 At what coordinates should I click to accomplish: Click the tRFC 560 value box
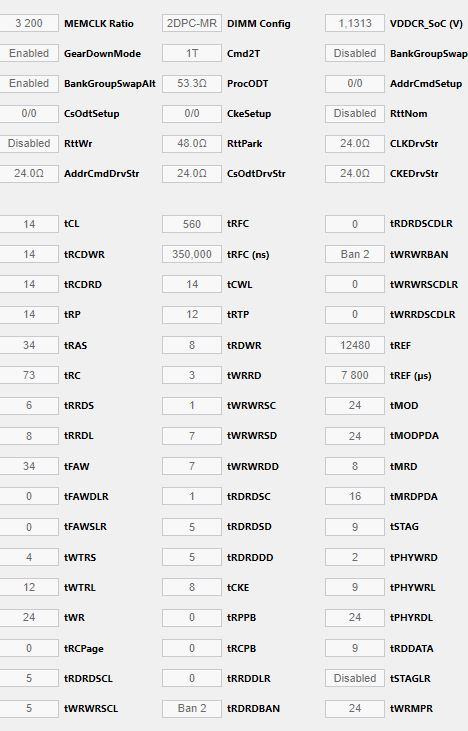click(x=192, y=224)
